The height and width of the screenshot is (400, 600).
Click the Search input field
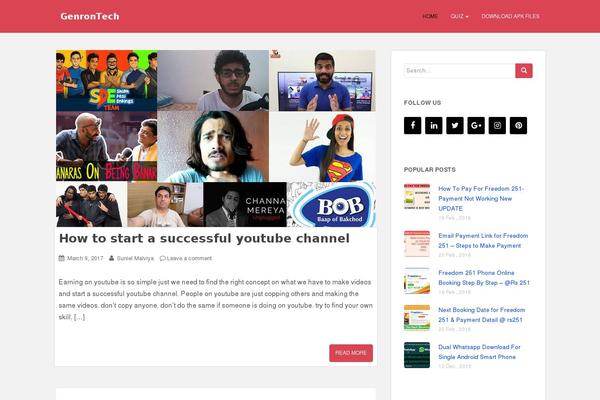(x=460, y=71)
